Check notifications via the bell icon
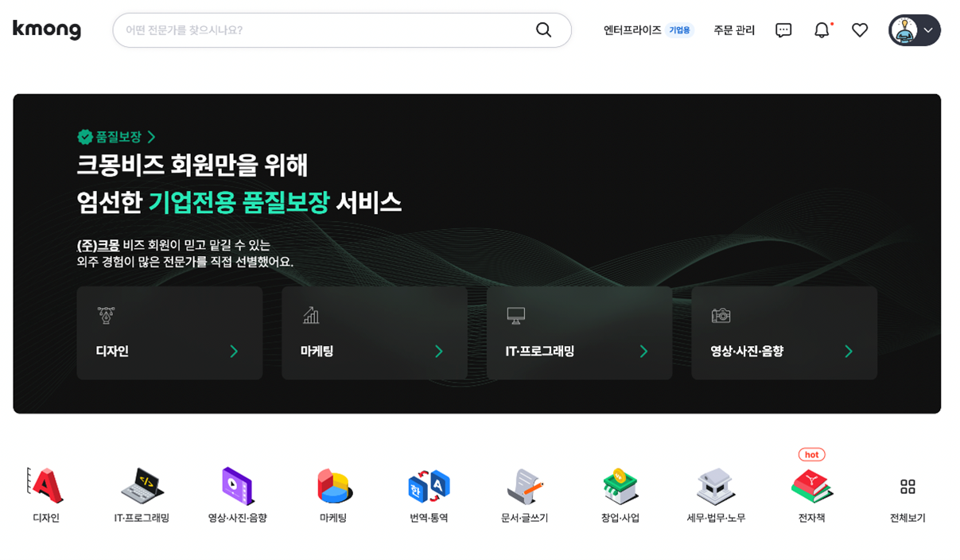This screenshot has height=560, width=960. [822, 29]
